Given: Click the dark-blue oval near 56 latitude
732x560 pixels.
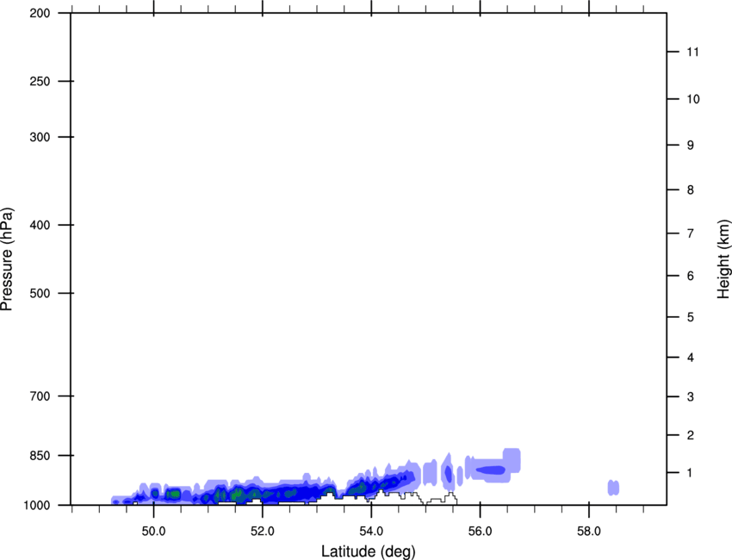Looking at the screenshot, I should click(490, 470).
